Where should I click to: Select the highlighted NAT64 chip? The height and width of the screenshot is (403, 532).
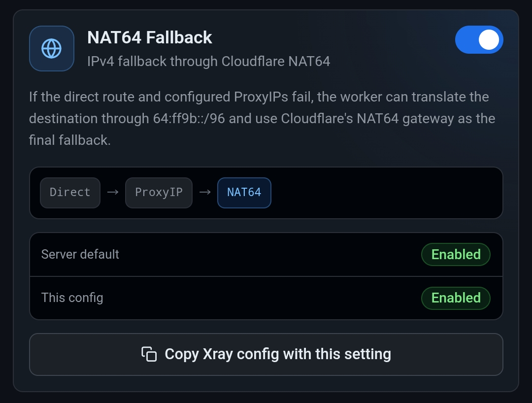coord(244,192)
